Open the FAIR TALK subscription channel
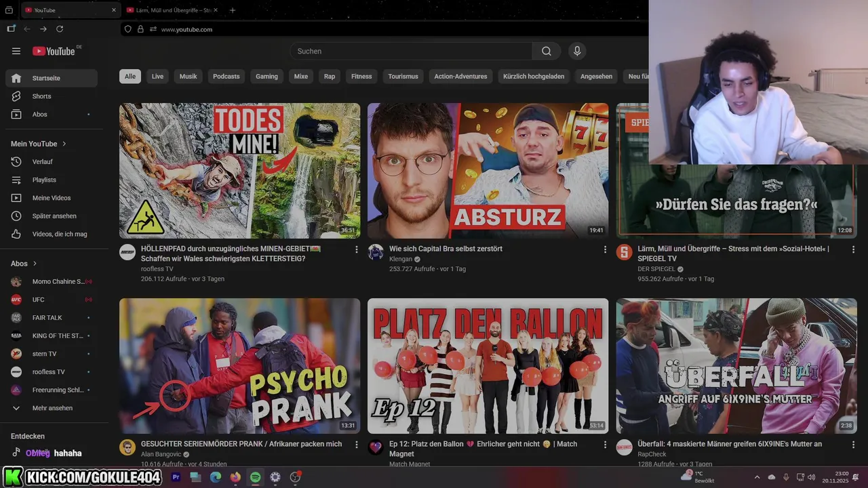This screenshot has width=868, height=488. pos(52,317)
